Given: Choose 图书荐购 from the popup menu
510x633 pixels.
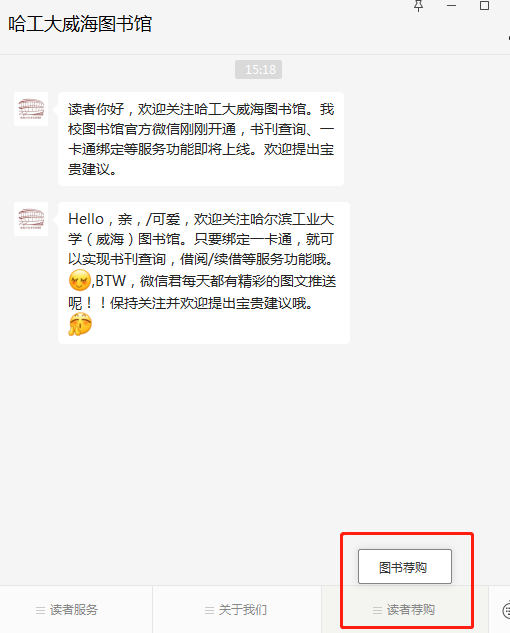Looking at the screenshot, I should click(405, 566).
